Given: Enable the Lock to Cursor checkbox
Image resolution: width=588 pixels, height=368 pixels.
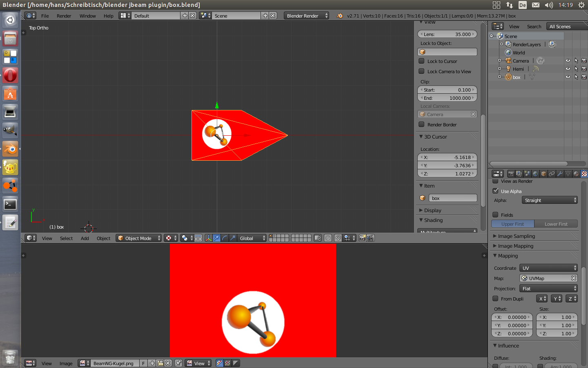Looking at the screenshot, I should 421,61.
